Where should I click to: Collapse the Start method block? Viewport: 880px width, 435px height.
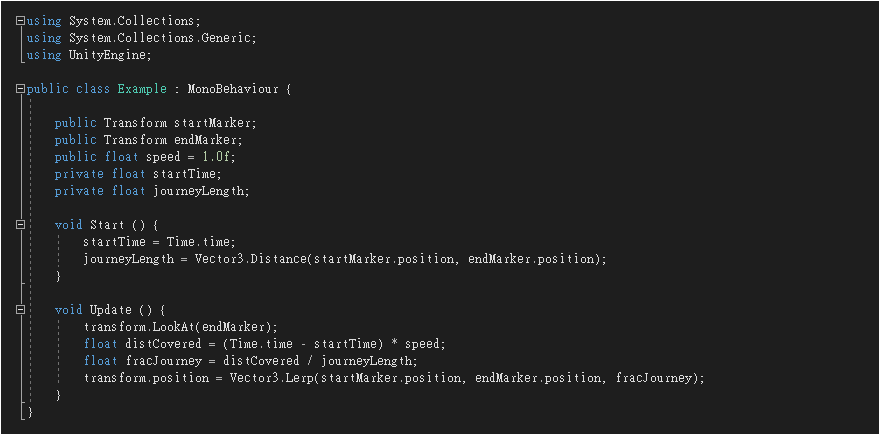point(21,225)
